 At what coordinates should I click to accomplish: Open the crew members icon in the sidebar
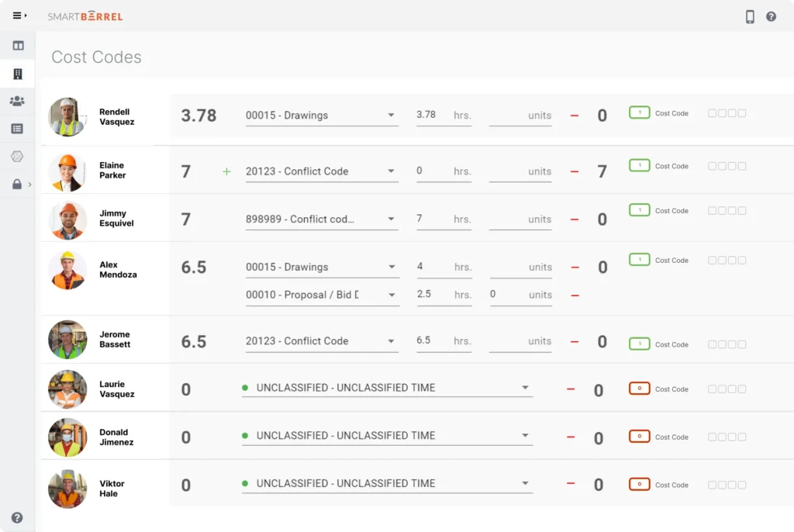[17, 101]
